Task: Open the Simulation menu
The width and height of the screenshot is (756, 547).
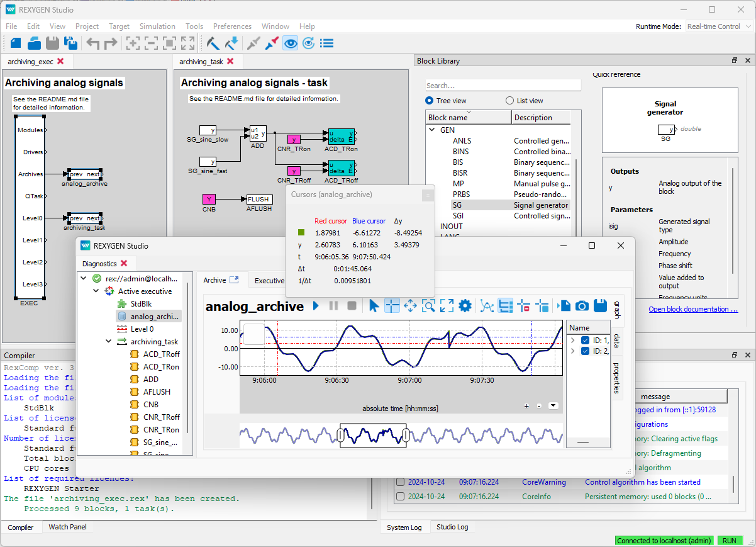Action: (x=157, y=26)
